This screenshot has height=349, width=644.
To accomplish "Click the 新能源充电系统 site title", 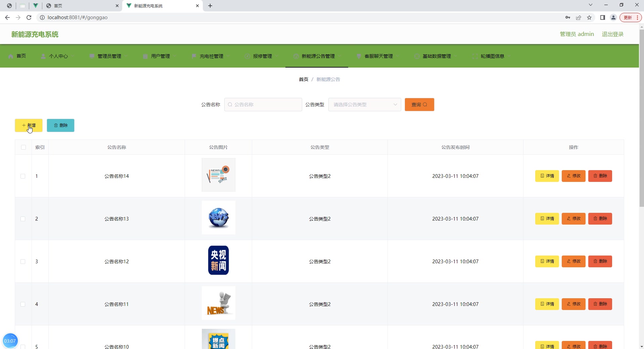I will coord(35,34).
